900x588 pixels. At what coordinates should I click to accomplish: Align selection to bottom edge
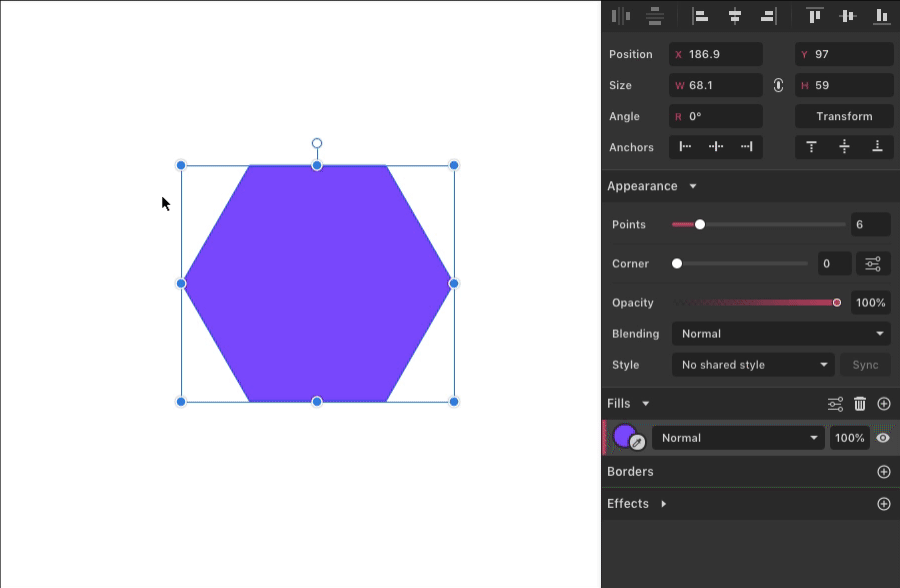(x=881, y=15)
